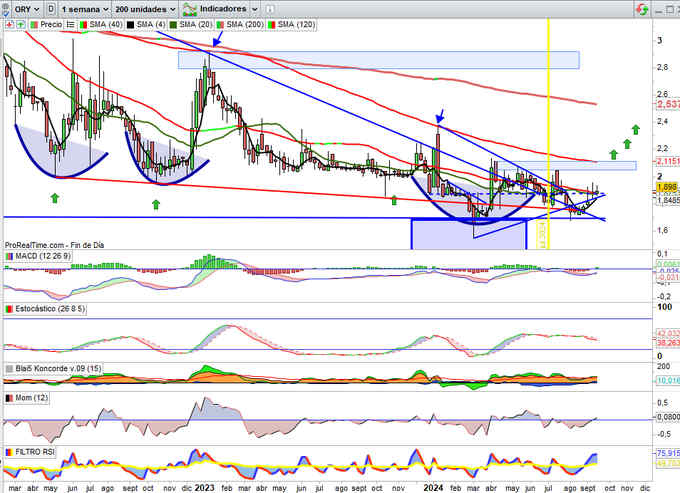Viewport: 680px width, 493px height.
Task: Click the dark green SMA (20) swatch
Action: point(173,25)
